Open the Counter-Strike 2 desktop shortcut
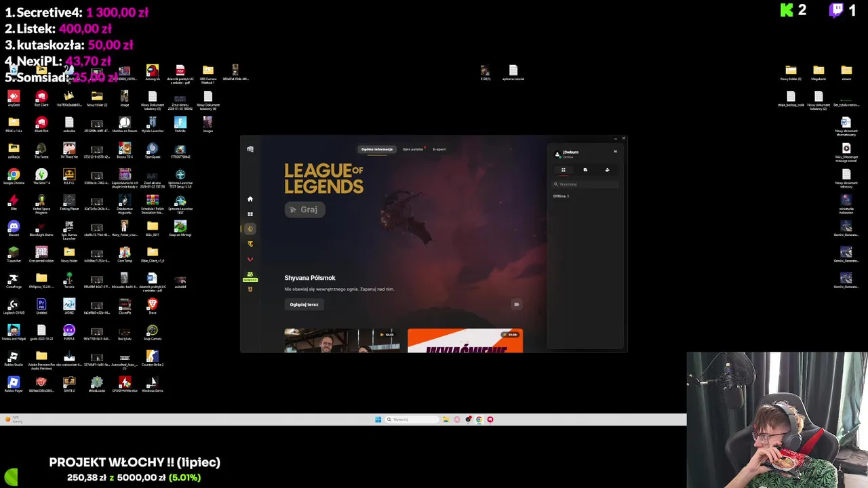This screenshot has height=488, width=868. tap(152, 359)
